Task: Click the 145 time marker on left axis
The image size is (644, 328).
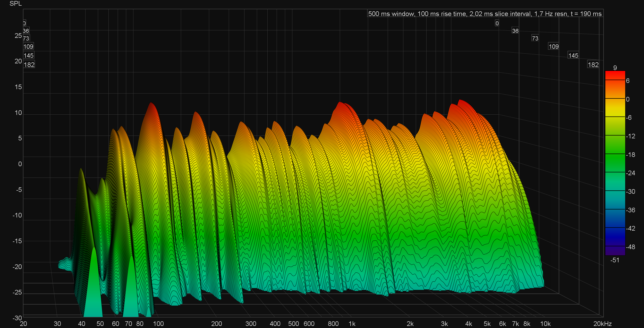Action: point(29,56)
